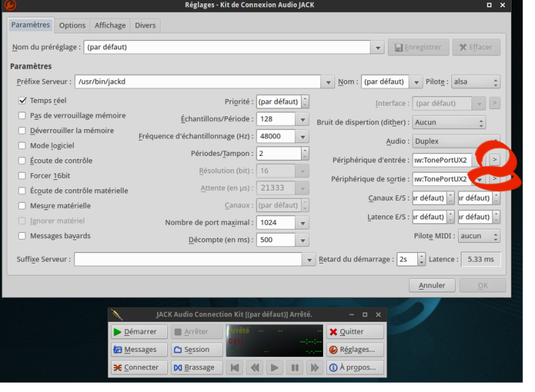The width and height of the screenshot is (535, 392).
Task: Open the Messages window in the JACK panel
Action: tap(139, 349)
